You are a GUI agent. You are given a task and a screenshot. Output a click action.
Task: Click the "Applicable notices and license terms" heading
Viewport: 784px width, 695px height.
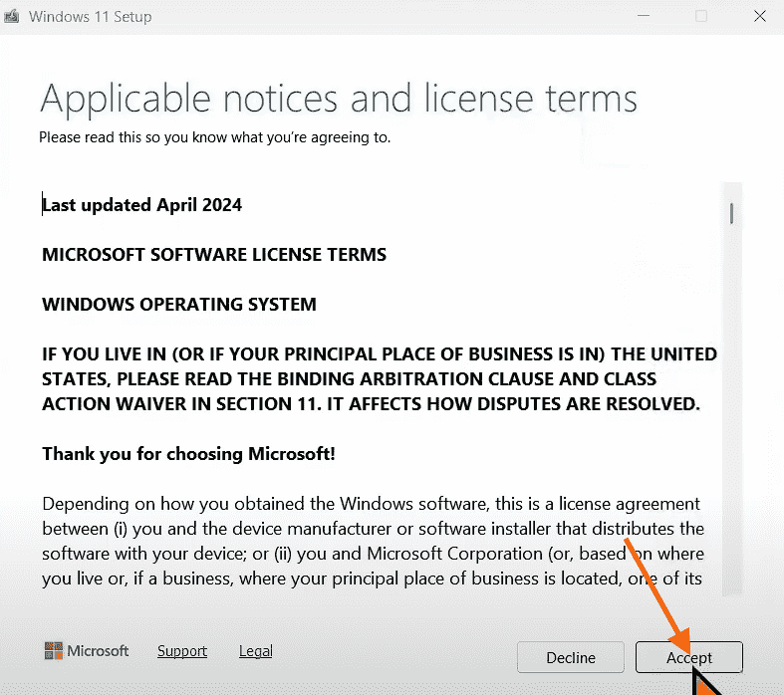[x=338, y=99]
